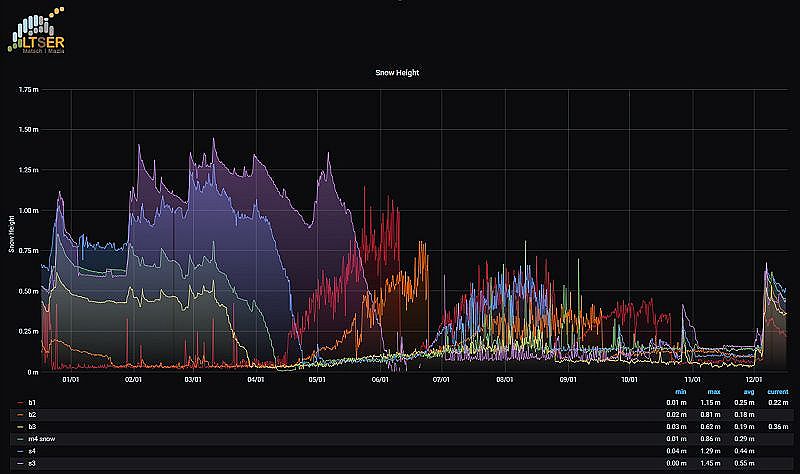Isolate the m4 snow series label
The width and height of the screenshot is (800, 474).
[40, 439]
